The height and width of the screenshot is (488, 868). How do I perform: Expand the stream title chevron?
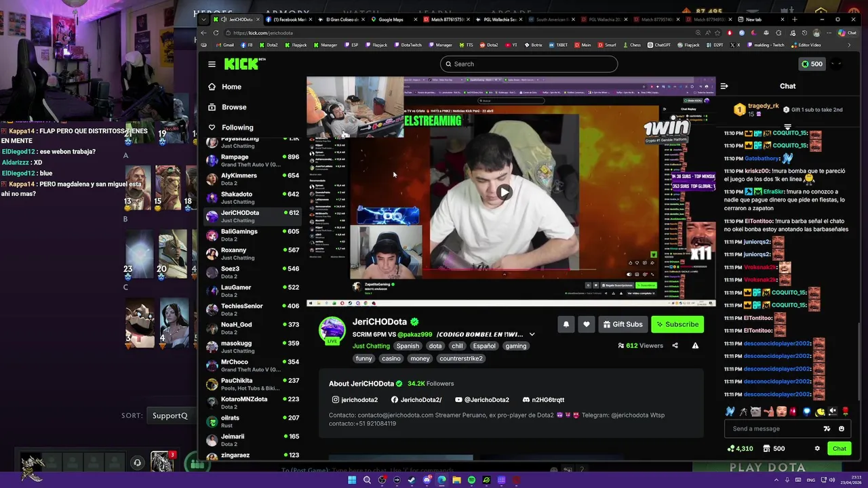(532, 334)
